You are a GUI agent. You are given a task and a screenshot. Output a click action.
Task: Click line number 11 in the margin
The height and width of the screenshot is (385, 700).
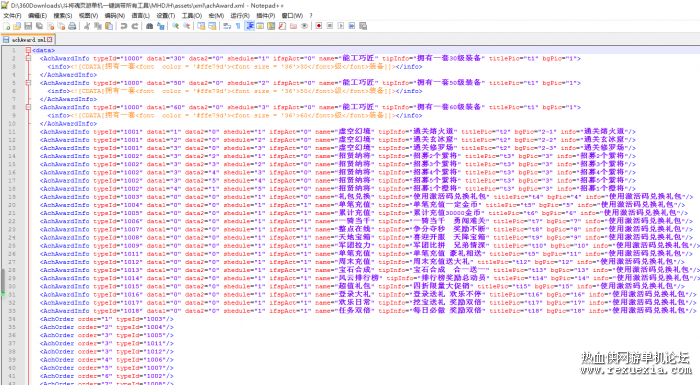[12, 132]
